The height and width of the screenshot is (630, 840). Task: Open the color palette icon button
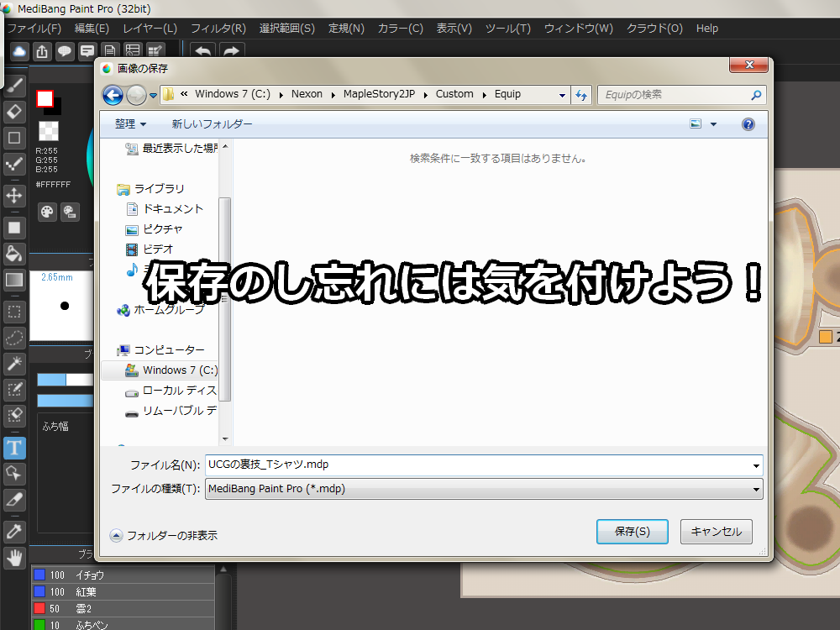tap(47, 213)
